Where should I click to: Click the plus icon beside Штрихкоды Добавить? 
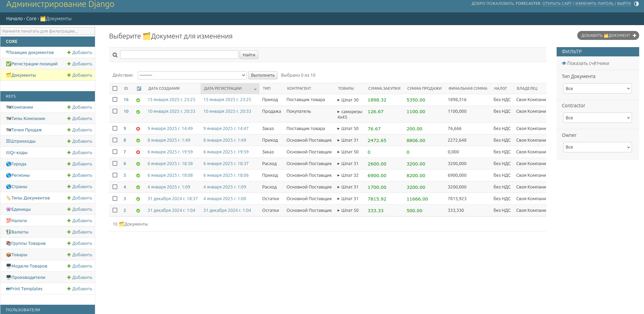[69, 141]
